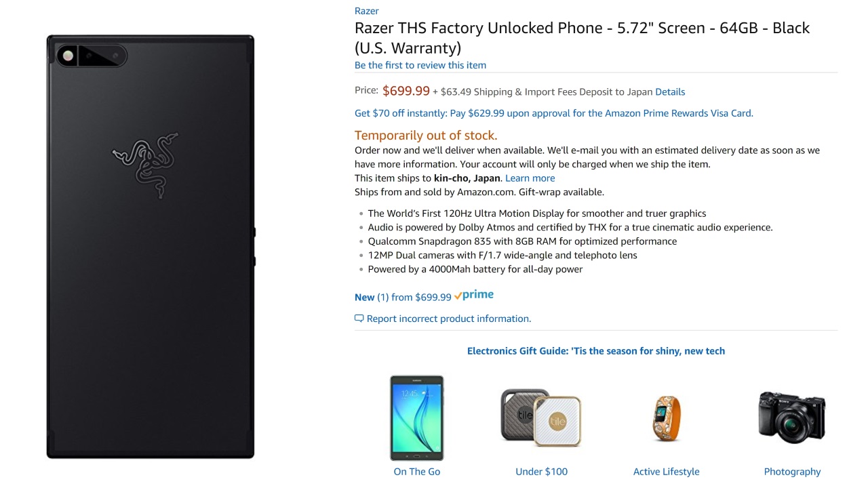
Task: Open the Tile trackers product image
Action: 541,418
